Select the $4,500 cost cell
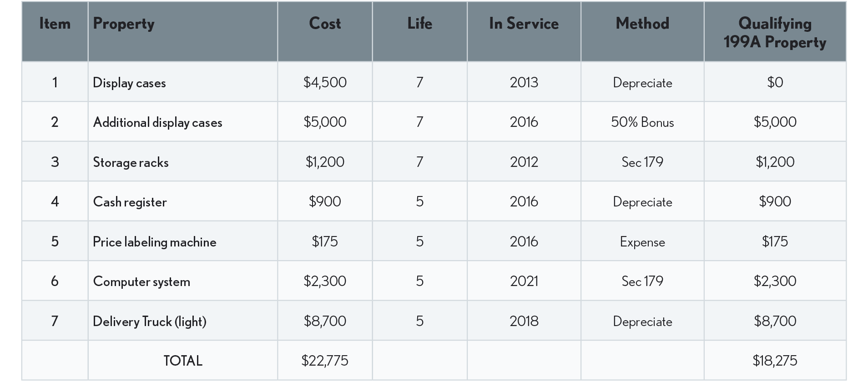Image resolution: width=868 pixels, height=392 pixels. (x=325, y=83)
